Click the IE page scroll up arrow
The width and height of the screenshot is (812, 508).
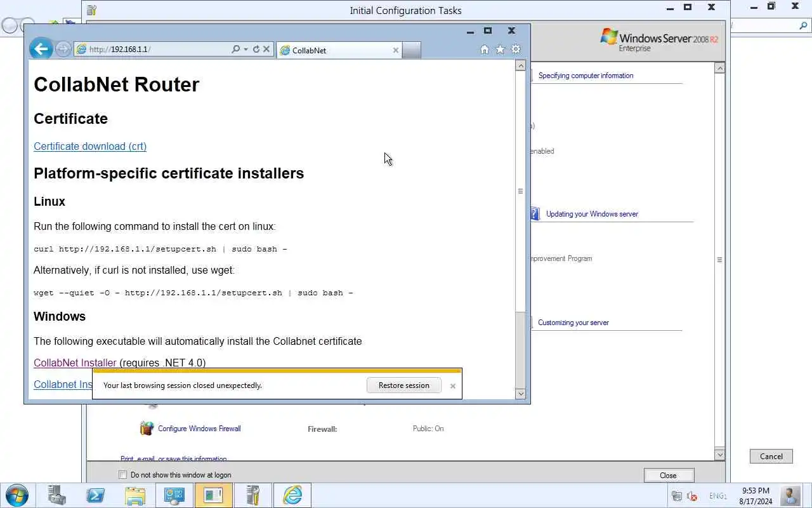(521, 65)
